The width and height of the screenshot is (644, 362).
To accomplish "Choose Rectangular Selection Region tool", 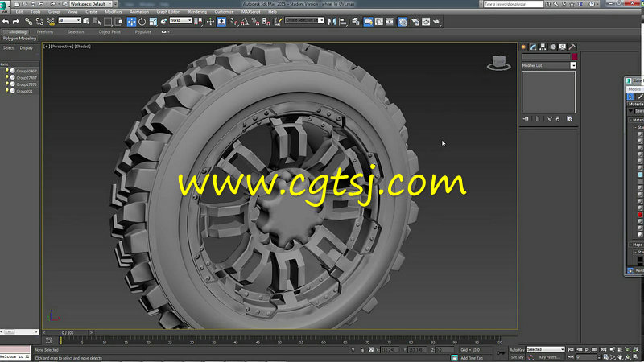I will point(108,22).
